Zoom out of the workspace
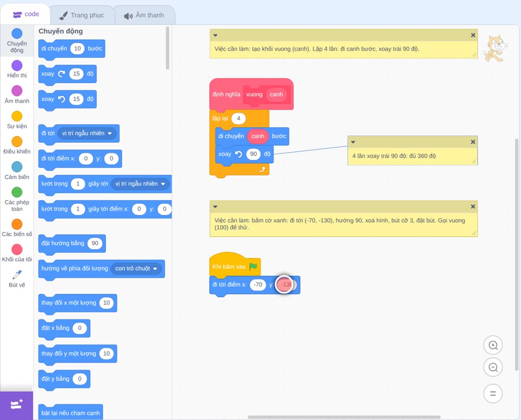Screen dimensions: 521x420 click(x=493, y=367)
